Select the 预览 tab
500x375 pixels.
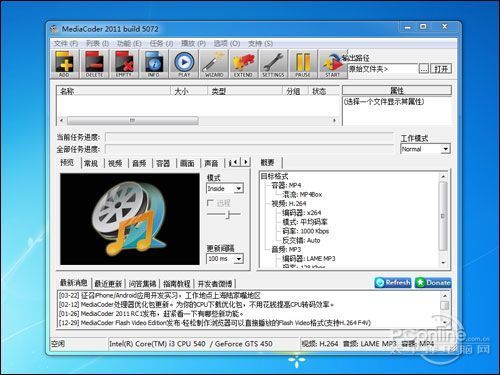pos(67,162)
